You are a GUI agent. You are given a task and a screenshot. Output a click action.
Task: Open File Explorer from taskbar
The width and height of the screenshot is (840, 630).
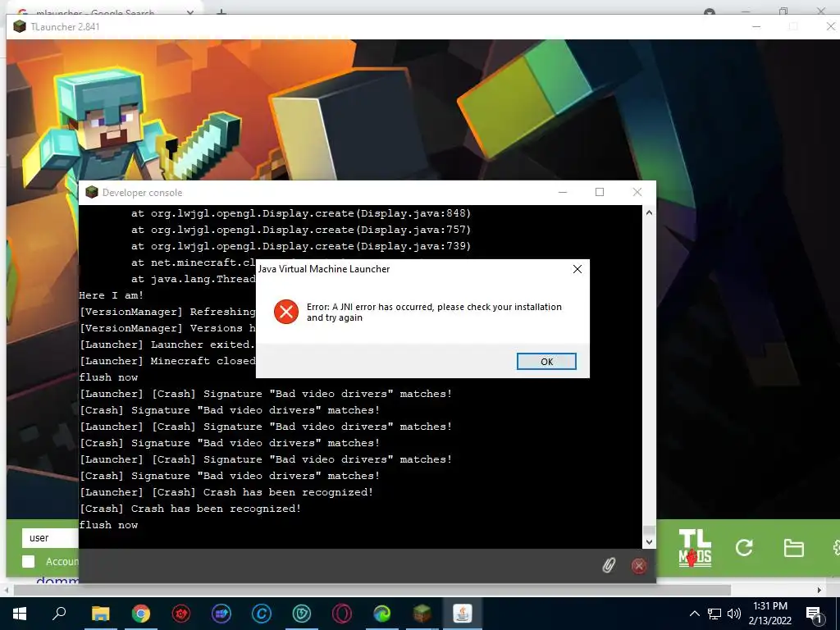pos(100,614)
